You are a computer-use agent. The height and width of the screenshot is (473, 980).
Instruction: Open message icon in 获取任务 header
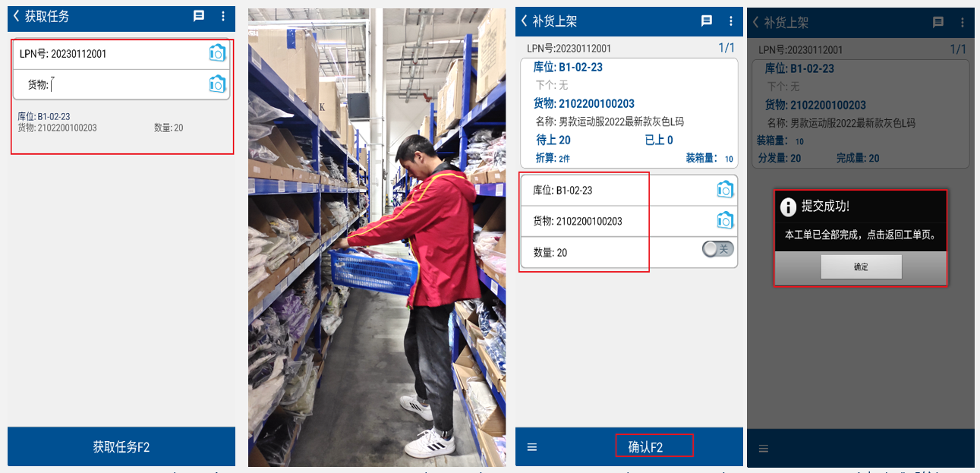(199, 16)
